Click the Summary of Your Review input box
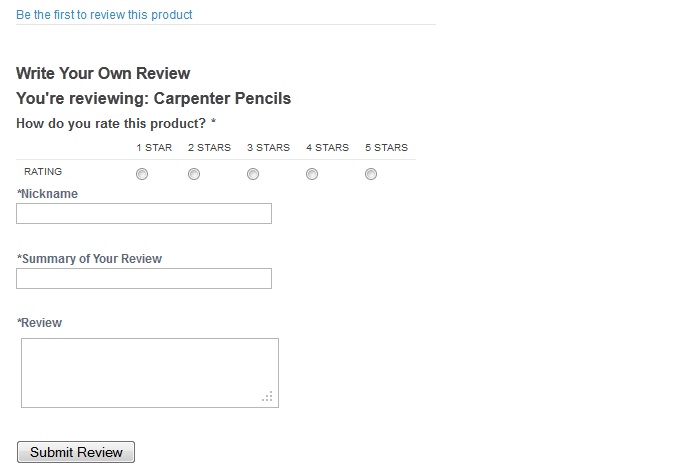Screen dimensions: 690x468 (x=144, y=278)
